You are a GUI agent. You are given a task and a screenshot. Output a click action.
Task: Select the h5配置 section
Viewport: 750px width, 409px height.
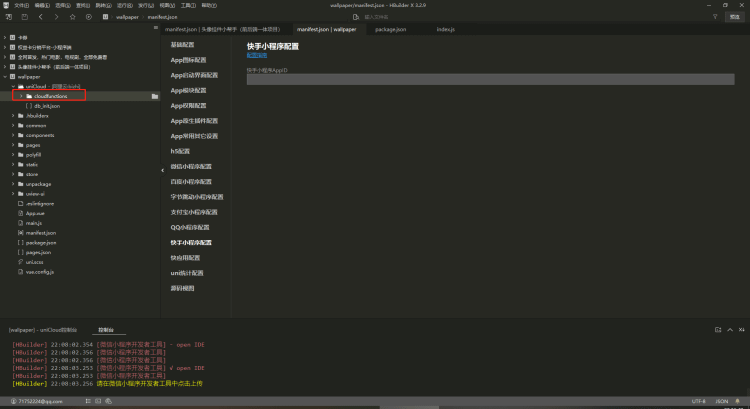[x=180, y=151]
